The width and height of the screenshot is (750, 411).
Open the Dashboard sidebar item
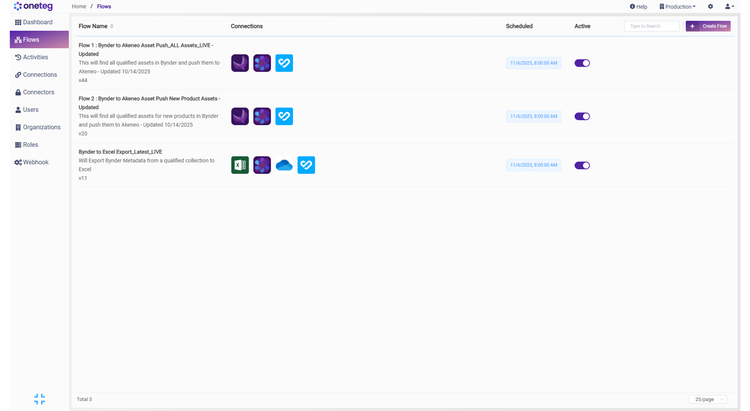pyautogui.click(x=33, y=22)
